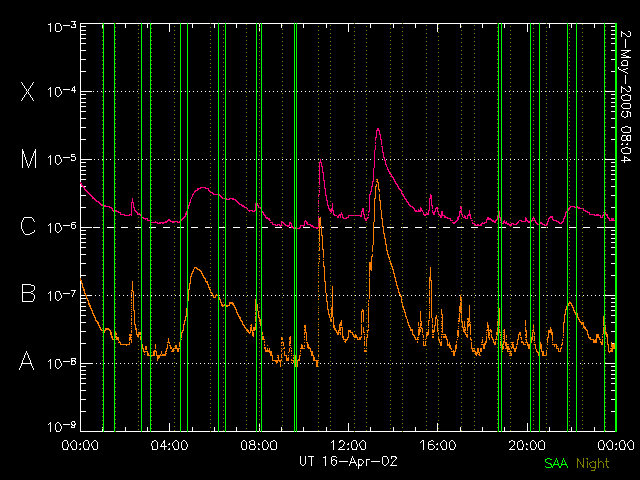Click the pink flare peak near 10:45
This screenshot has height=480, width=640.
[x=320, y=161]
